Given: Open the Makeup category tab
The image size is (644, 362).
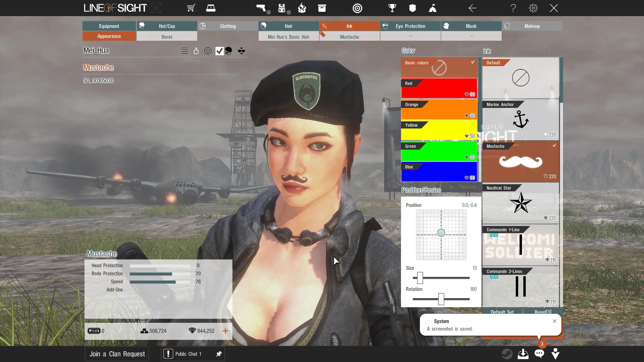Looking at the screenshot, I should click(x=532, y=26).
